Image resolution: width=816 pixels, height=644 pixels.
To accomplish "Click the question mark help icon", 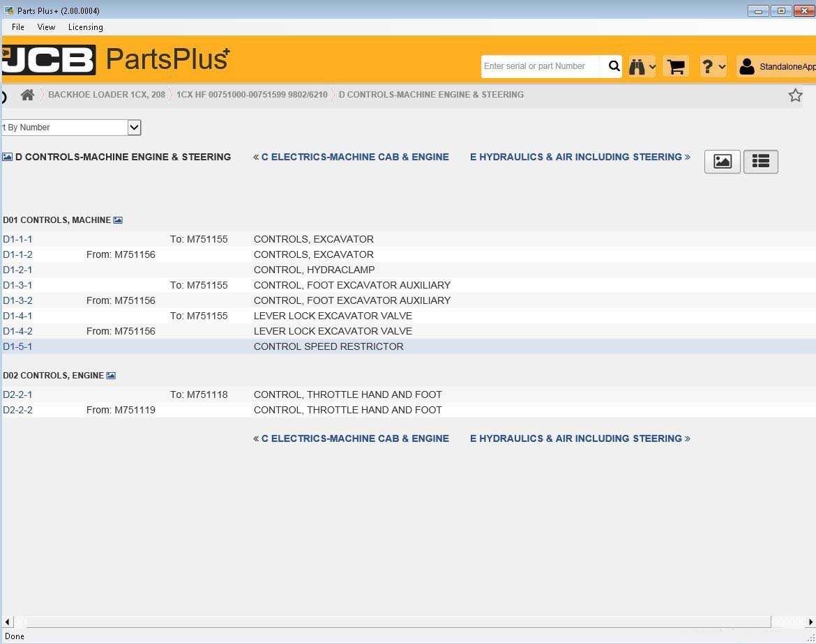I will 707,67.
